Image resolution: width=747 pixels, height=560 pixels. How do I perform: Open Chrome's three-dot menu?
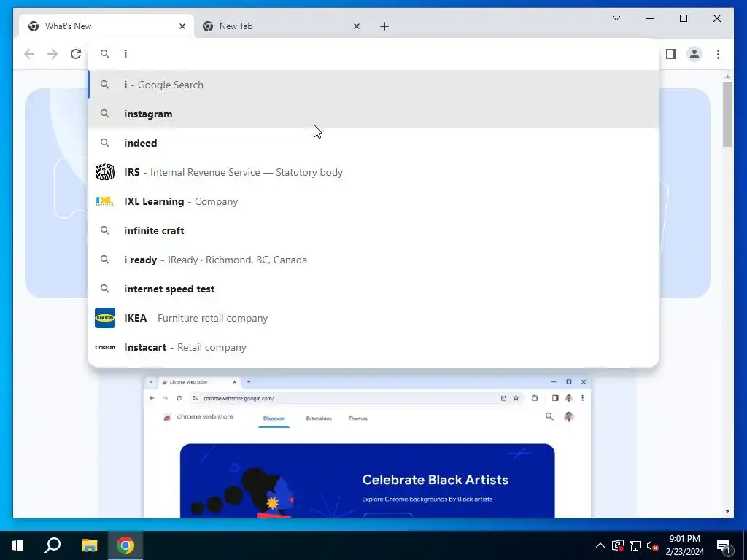click(718, 54)
